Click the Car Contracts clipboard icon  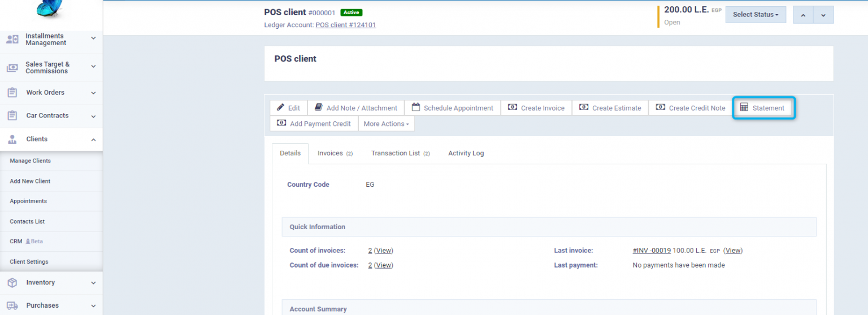click(12, 116)
